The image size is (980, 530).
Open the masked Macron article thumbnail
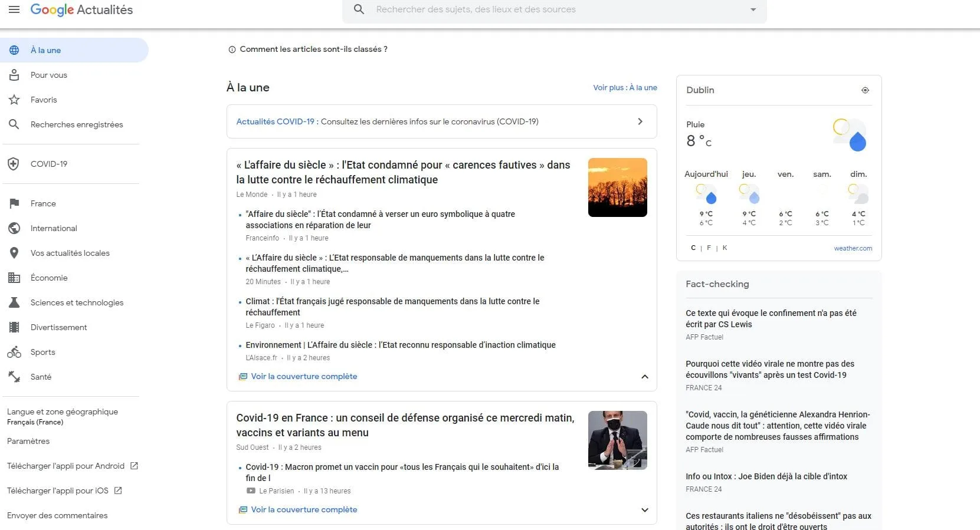pos(618,440)
